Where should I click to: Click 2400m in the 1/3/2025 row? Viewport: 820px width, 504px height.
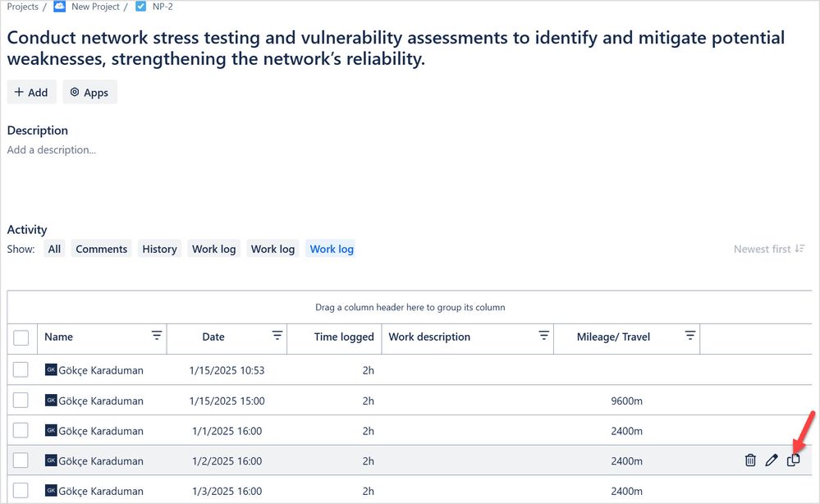tap(626, 491)
